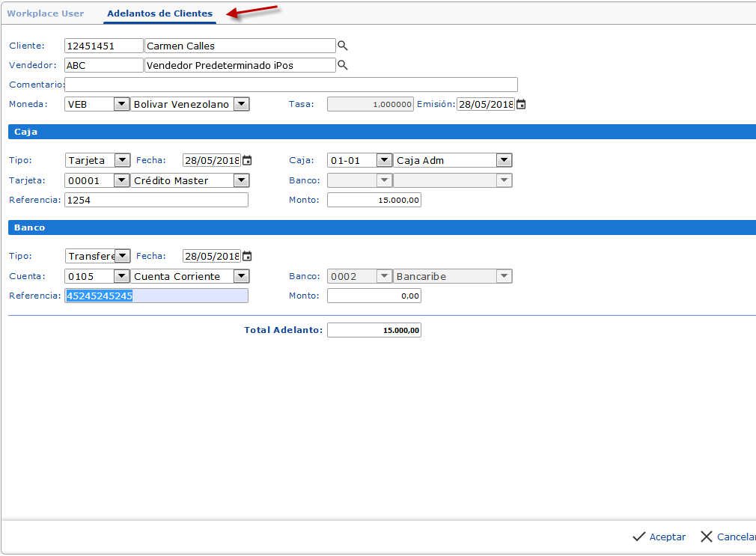
Task: Click the Aceptar checkmark button
Action: pyautogui.click(x=659, y=537)
